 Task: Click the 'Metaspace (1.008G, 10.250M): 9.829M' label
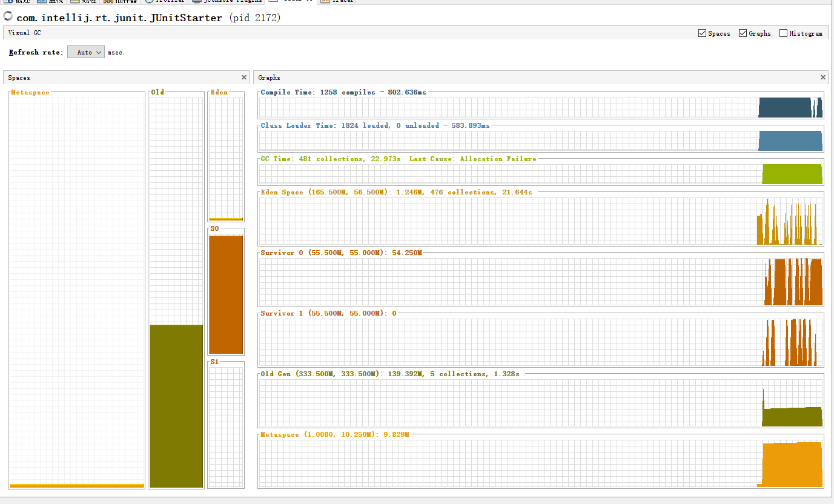(335, 434)
